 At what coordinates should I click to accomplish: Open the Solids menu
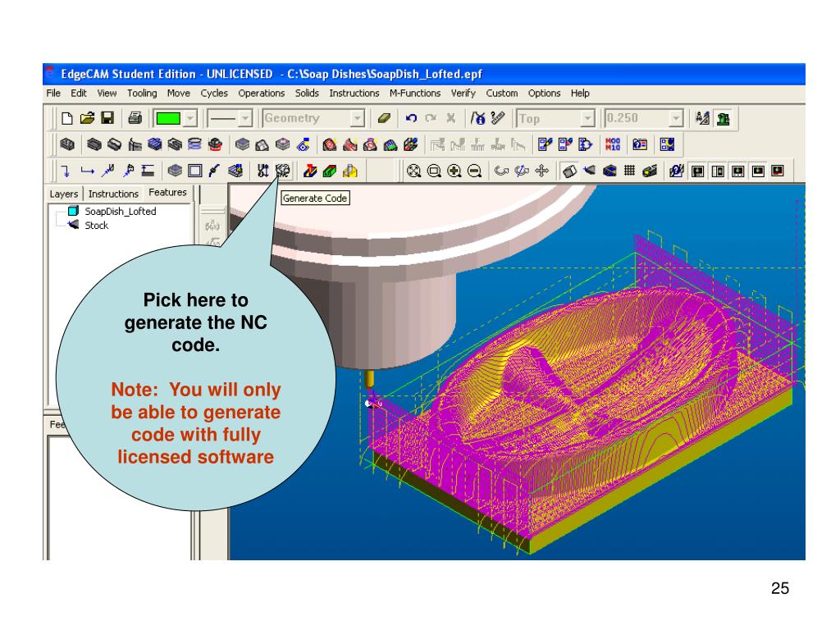307,94
